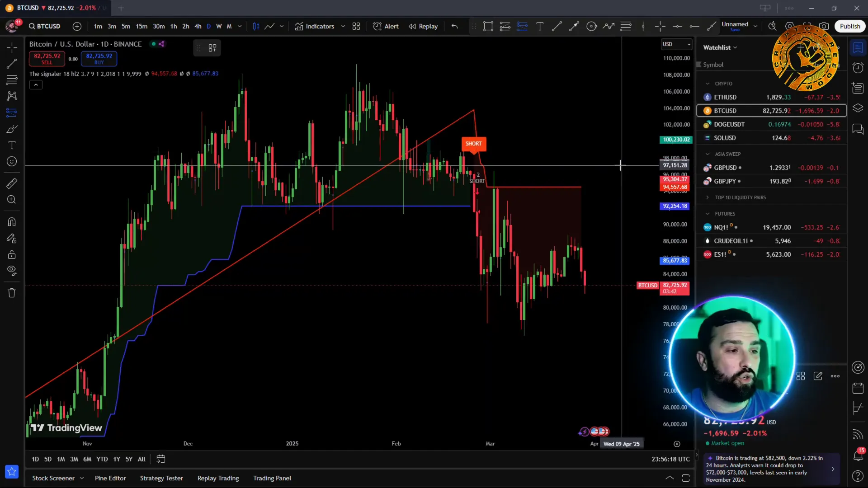This screenshot has width=868, height=488.
Task: Open the USD currency dropdown
Action: pyautogui.click(x=676, y=44)
